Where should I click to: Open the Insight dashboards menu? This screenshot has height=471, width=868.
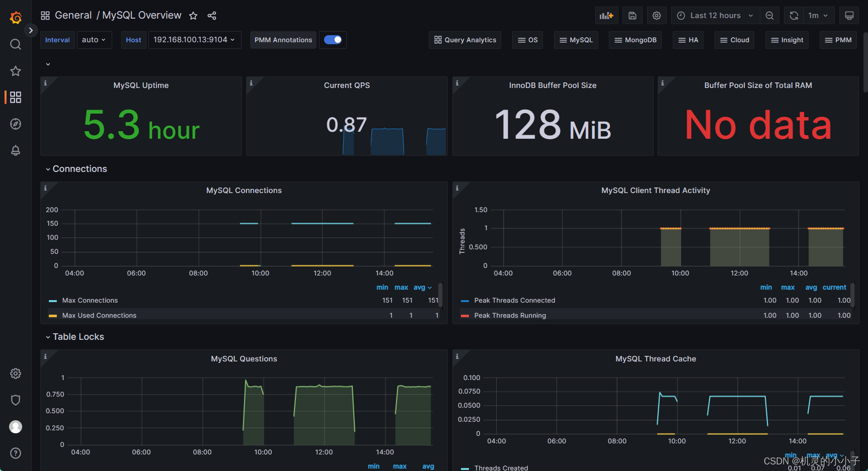[x=787, y=40]
